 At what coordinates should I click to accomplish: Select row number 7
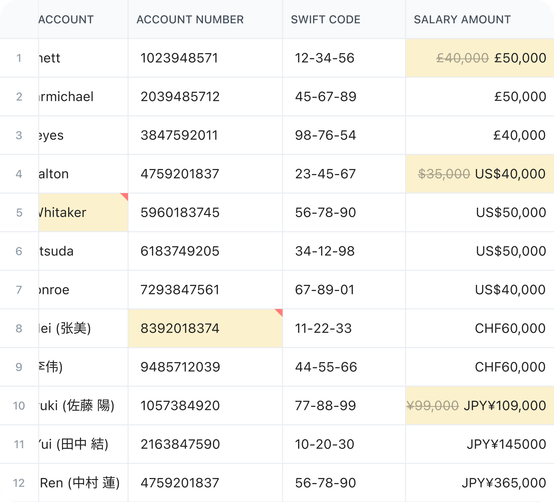(x=19, y=290)
